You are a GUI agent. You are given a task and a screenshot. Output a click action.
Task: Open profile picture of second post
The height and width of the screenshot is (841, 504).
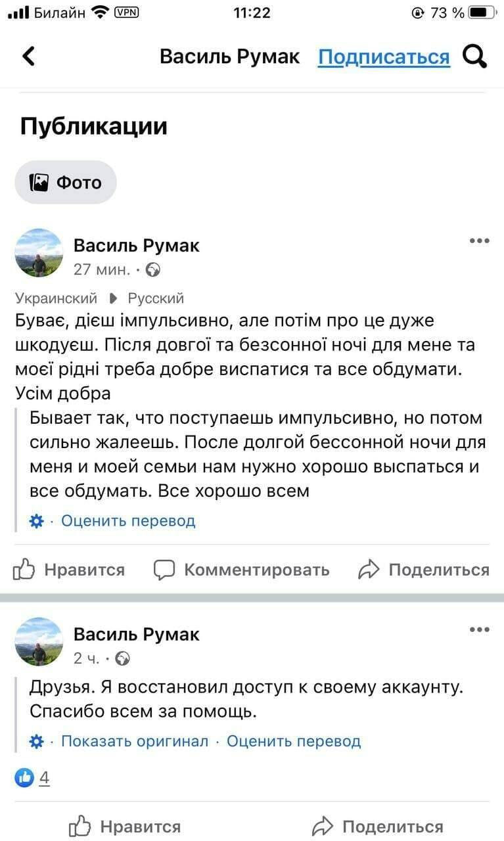coord(39,642)
